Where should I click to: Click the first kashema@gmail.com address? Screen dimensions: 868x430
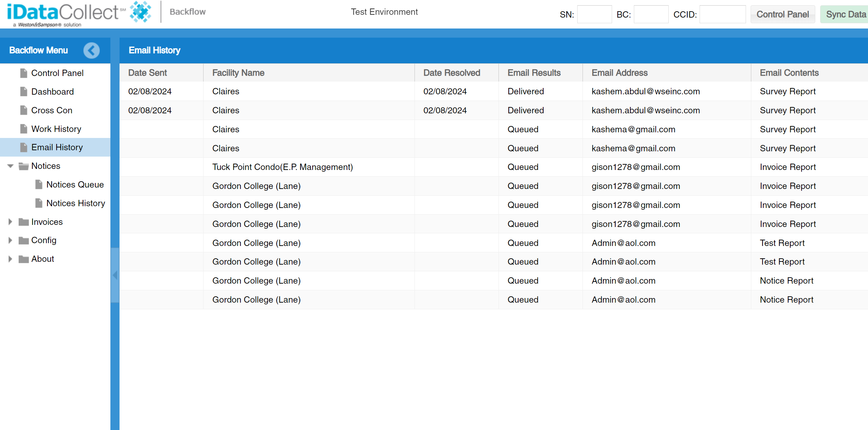[633, 129]
